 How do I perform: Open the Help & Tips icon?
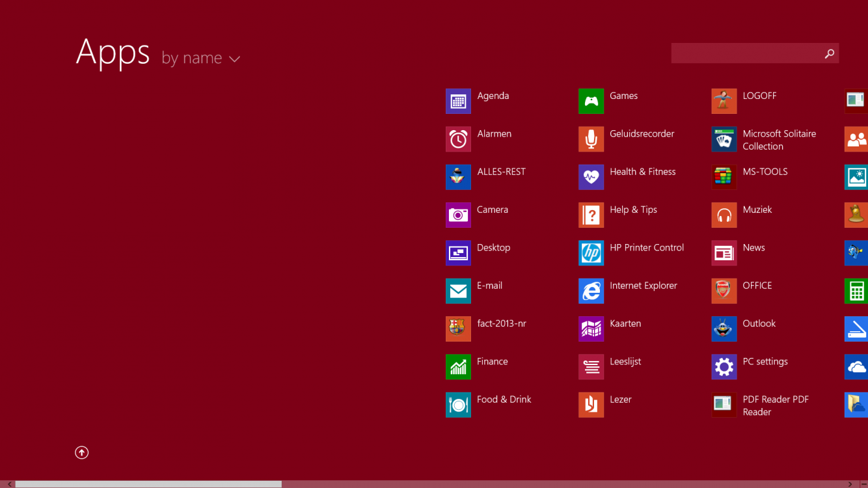(591, 215)
